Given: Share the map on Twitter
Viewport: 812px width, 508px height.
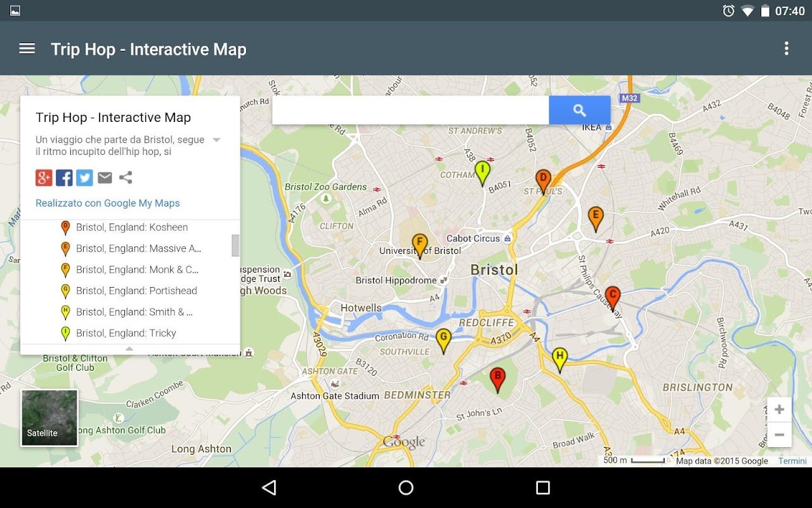Looking at the screenshot, I should [x=84, y=178].
